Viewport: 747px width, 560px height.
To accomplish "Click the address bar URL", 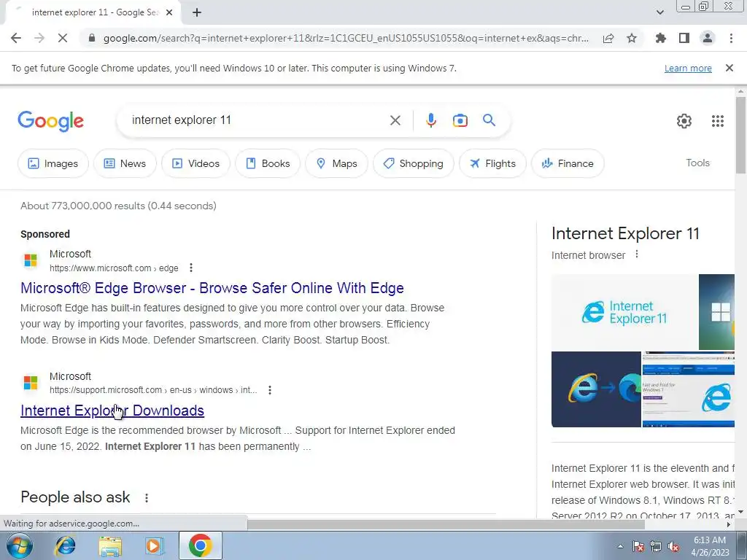I will (x=346, y=38).
